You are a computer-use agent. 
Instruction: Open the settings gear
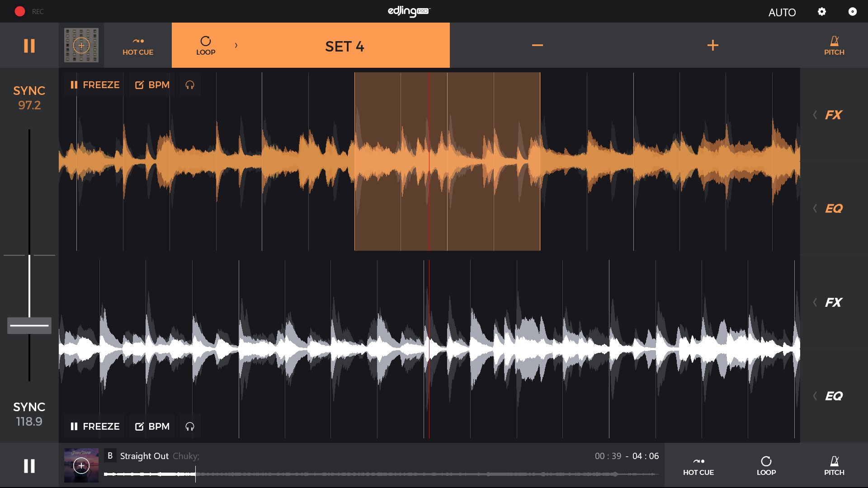coord(822,12)
